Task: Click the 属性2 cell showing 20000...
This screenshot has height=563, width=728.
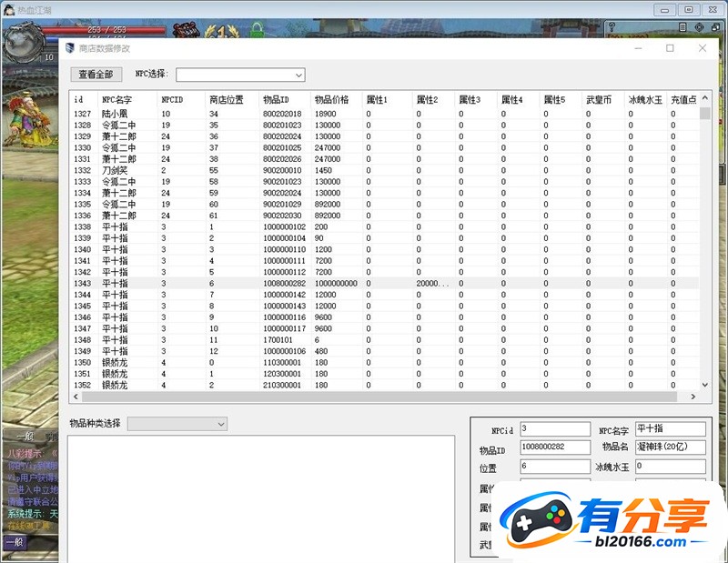Action: 433,283
